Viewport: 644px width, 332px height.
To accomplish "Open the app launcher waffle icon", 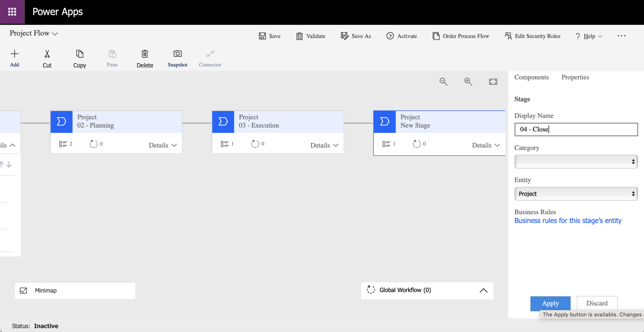I will (x=12, y=12).
